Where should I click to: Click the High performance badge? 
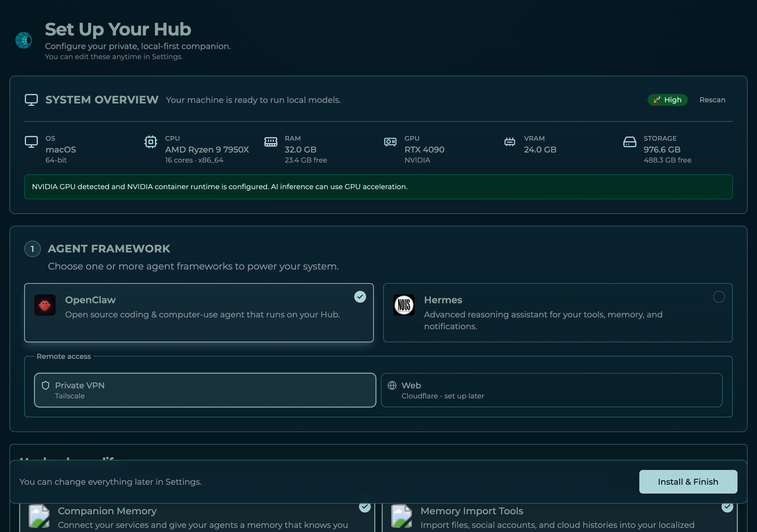[x=667, y=100]
